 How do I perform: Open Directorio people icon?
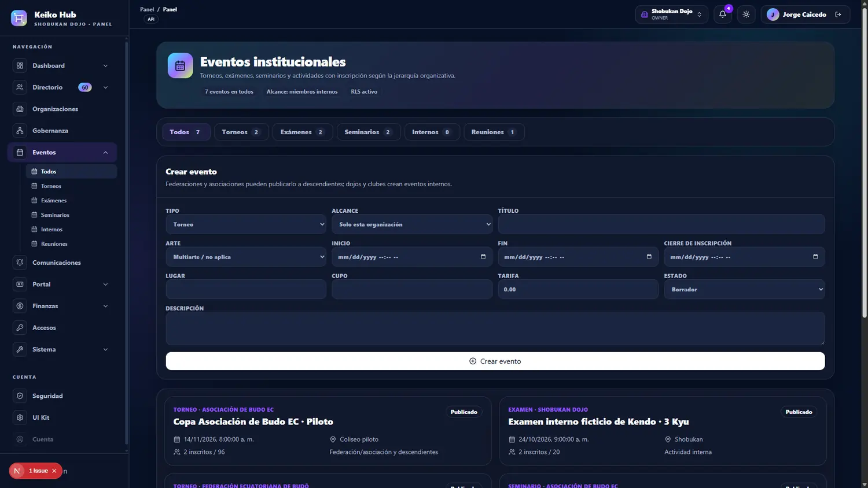[x=20, y=87]
